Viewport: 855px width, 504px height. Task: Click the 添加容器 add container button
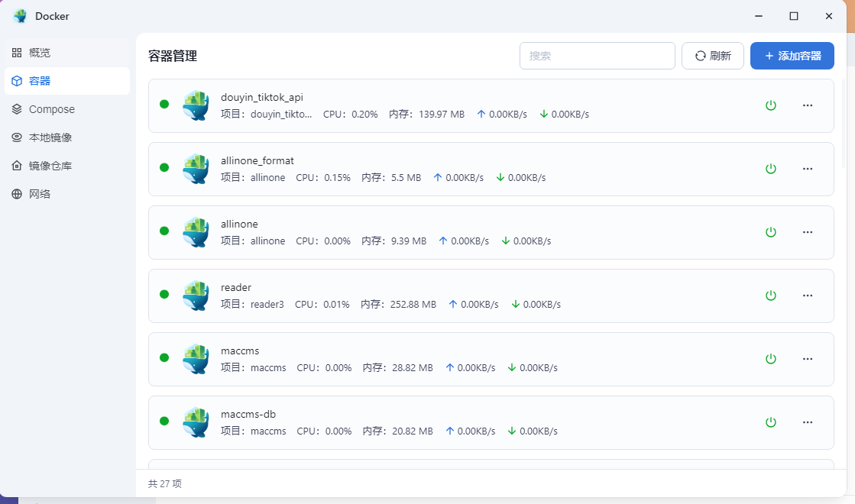click(792, 56)
